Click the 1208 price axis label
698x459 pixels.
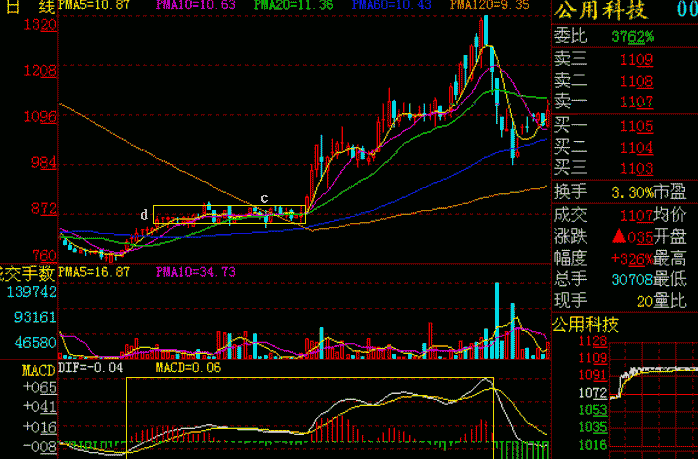click(x=40, y=70)
